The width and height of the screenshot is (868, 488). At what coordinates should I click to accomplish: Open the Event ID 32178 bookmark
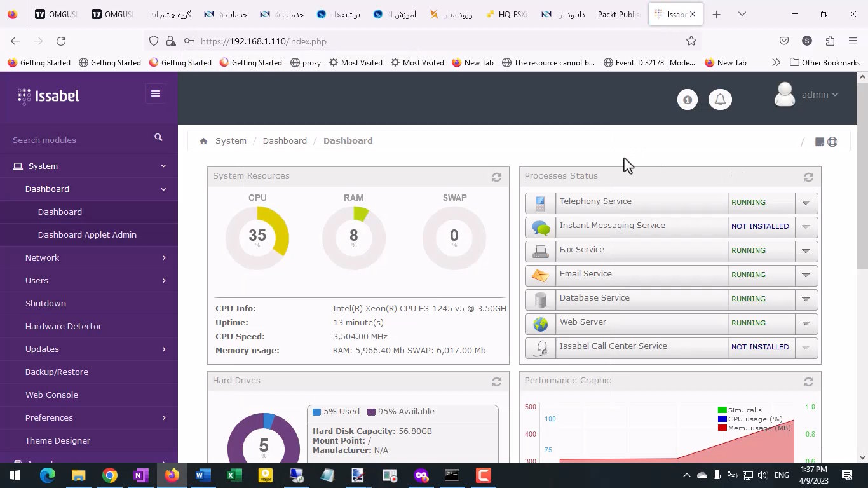[x=649, y=63]
